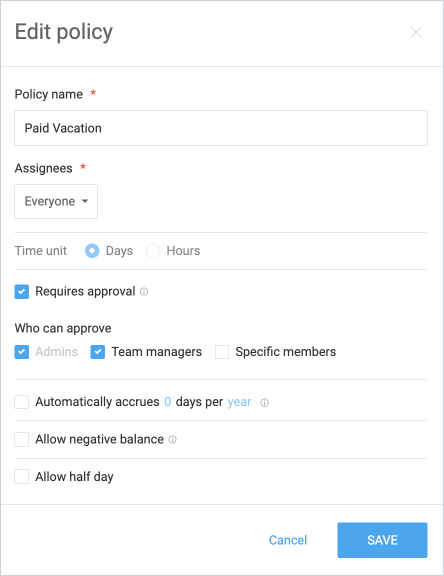Viewport: 444px width, 576px height.
Task: Open the Everyone assignees dropdown
Action: (56, 201)
